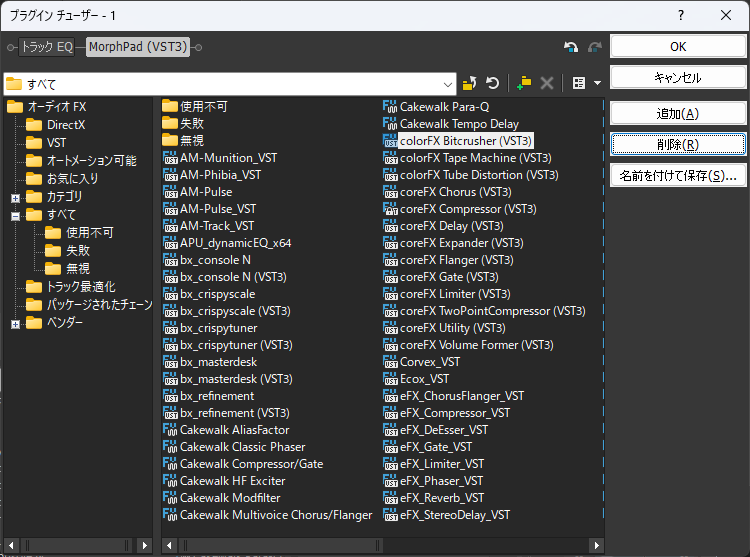Click 名前を付けて保存(S)... button
This screenshot has height=557, width=750.
678,175
